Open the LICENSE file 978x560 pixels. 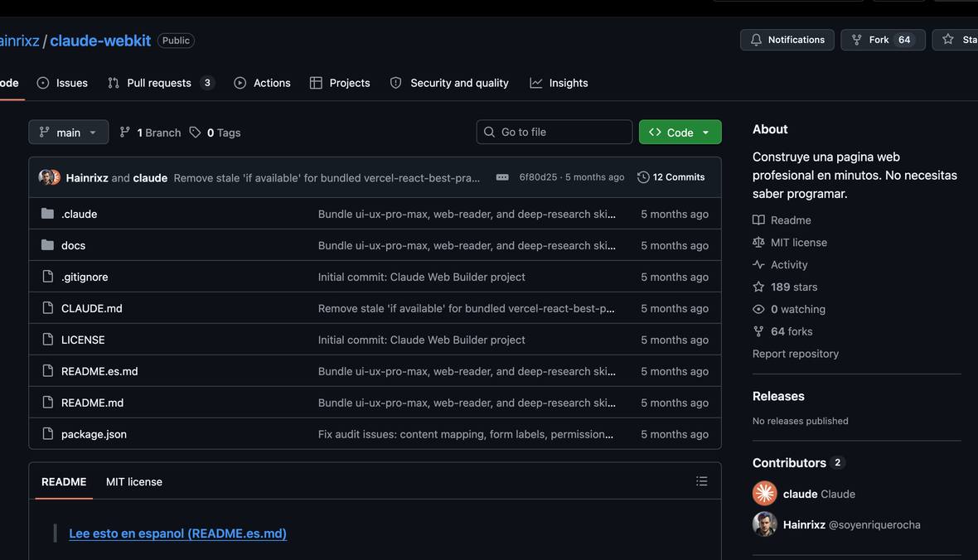click(83, 340)
